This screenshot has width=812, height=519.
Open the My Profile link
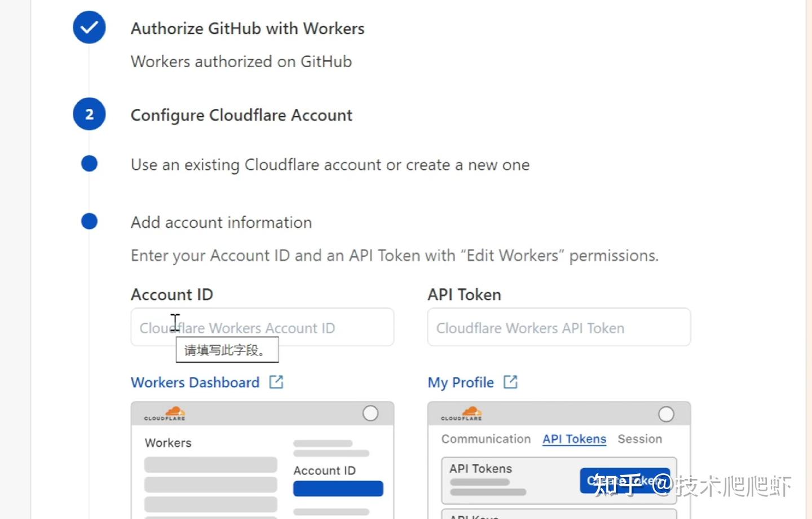point(460,382)
